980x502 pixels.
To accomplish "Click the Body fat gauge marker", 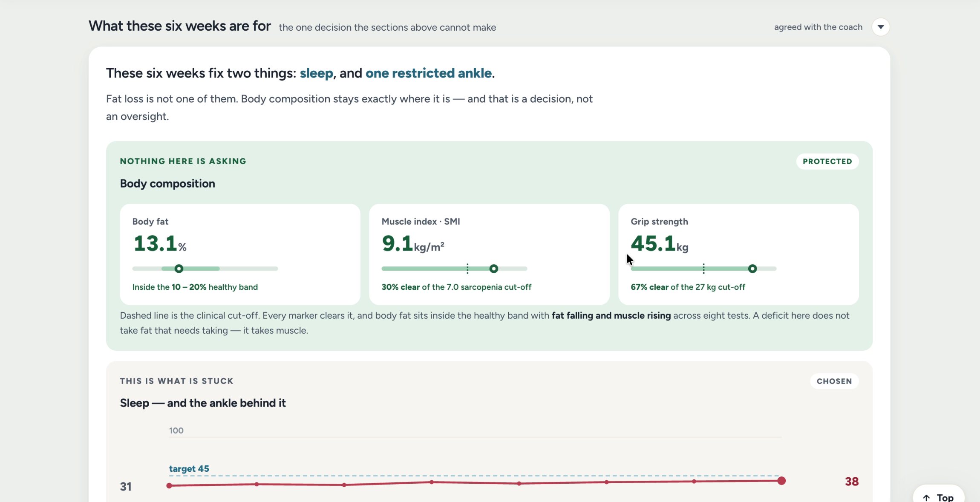I will click(x=179, y=269).
